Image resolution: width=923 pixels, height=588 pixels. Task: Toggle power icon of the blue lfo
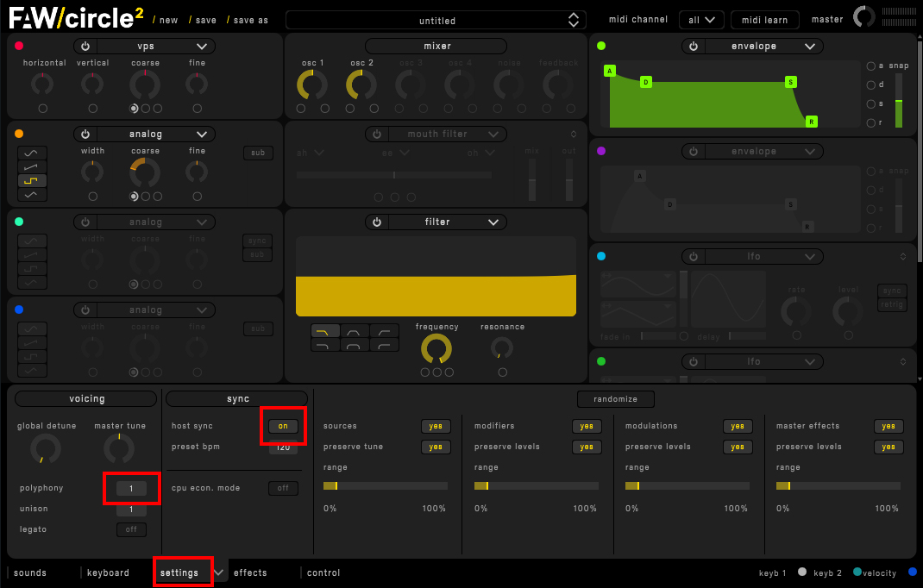(694, 257)
